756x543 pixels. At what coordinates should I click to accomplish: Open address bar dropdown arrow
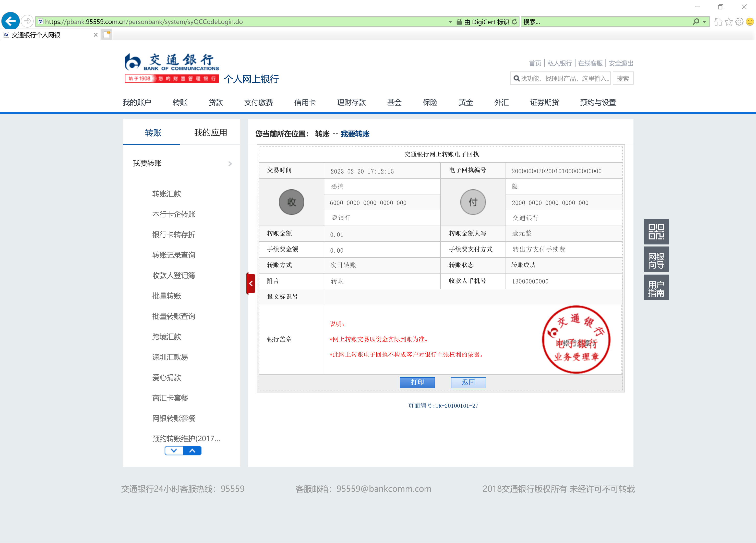450,22
